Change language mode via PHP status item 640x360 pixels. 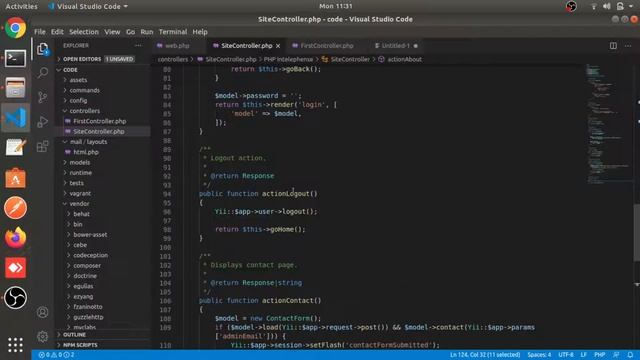[x=599, y=355]
